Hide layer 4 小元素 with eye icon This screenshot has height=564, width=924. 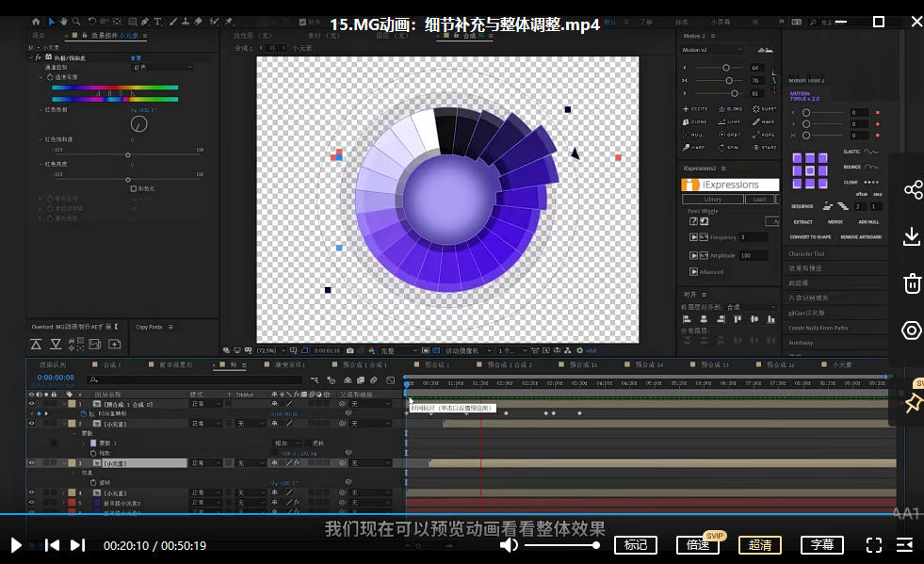pos(32,492)
